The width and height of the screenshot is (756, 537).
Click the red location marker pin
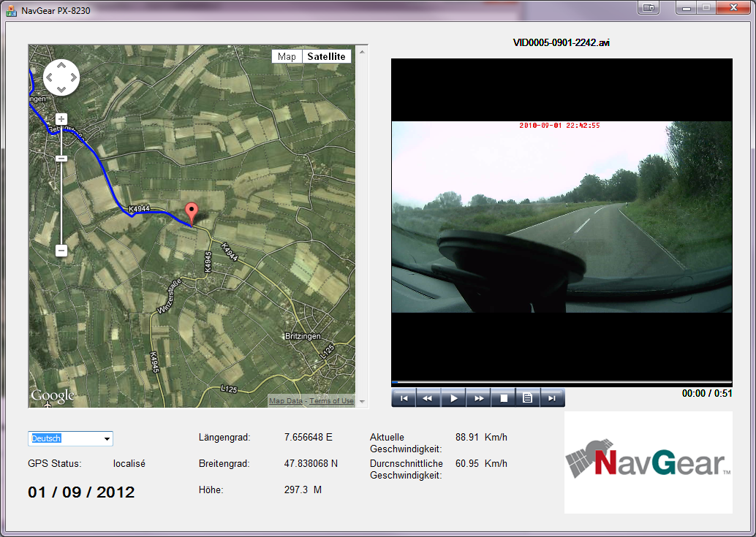coord(192,212)
